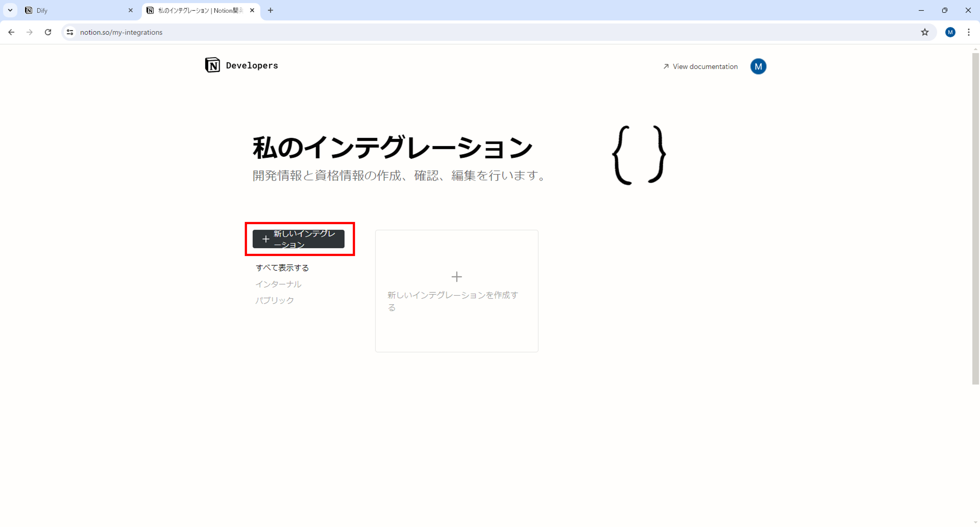Viewport: 980px width, 527px height.
Task: Close the Dify tab
Action: [x=131, y=10]
